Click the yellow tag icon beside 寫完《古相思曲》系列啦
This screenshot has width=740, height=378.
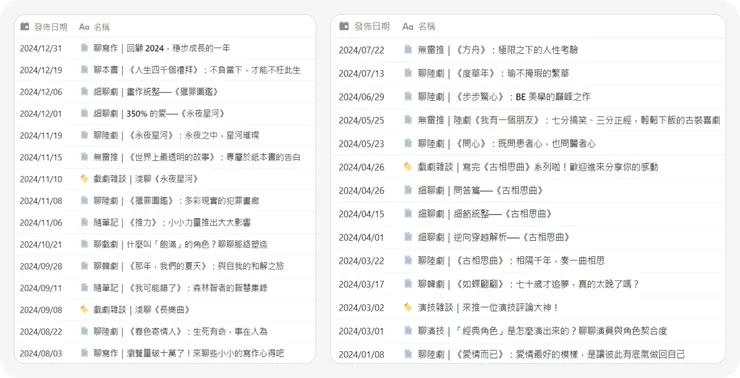(x=408, y=166)
